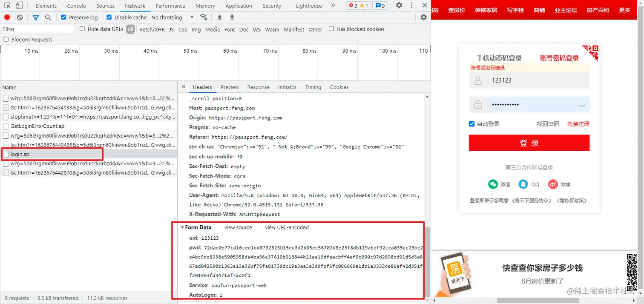
Task: Open the Response tab of request
Action: pos(258,87)
